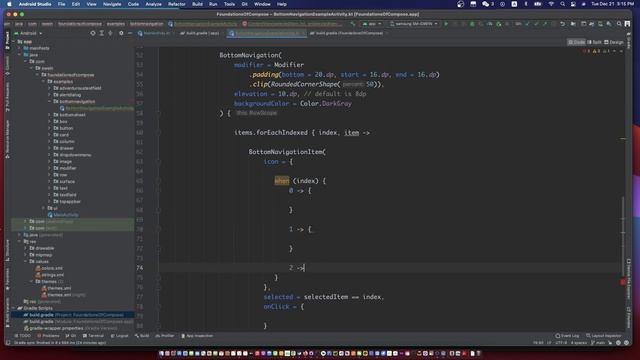Open the Terminal tool window
This screenshot has height=360, width=640.
point(93,336)
